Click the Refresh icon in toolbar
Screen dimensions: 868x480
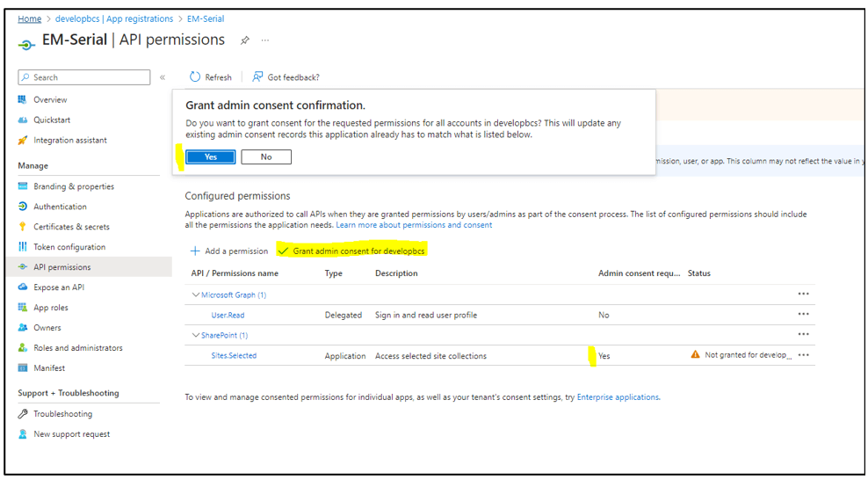(x=195, y=77)
